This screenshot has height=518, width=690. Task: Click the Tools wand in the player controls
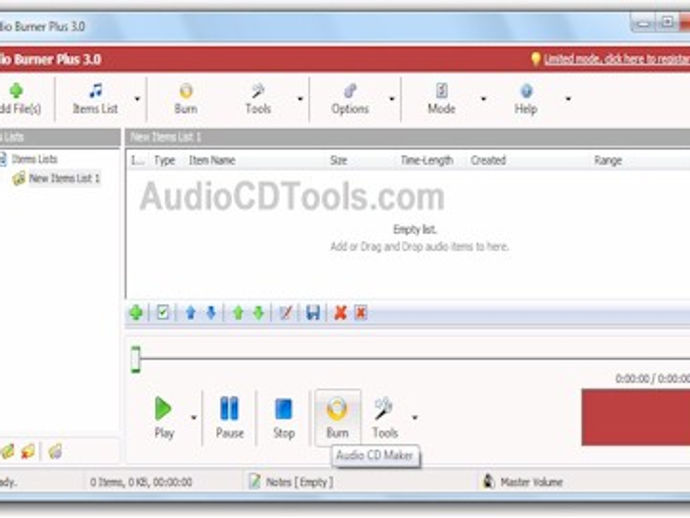pos(385,417)
